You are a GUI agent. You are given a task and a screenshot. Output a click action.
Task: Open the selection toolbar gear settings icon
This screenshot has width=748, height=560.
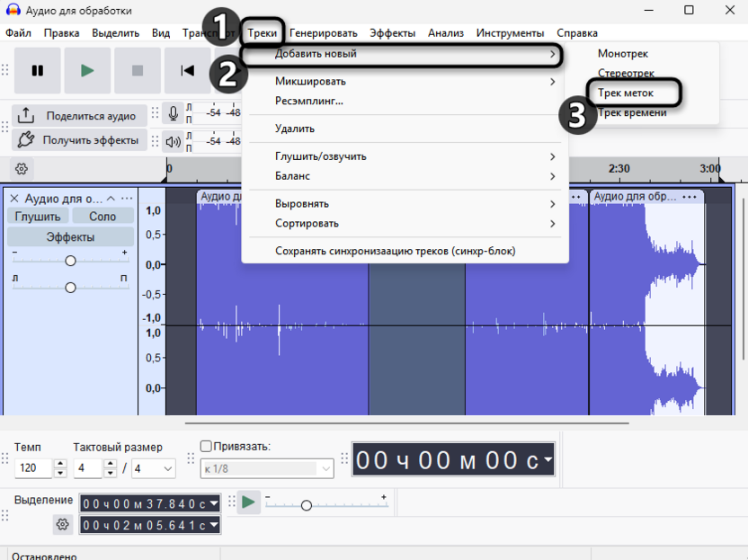(x=62, y=524)
